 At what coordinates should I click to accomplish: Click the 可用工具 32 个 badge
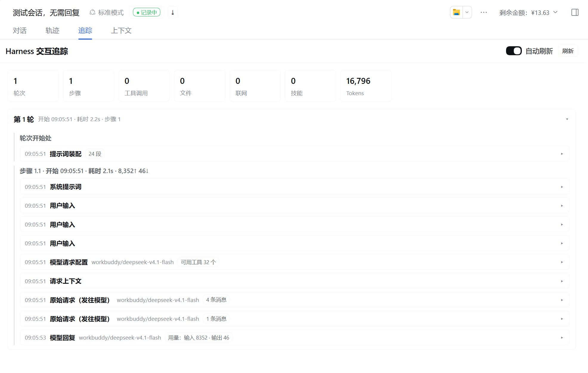[x=198, y=262]
